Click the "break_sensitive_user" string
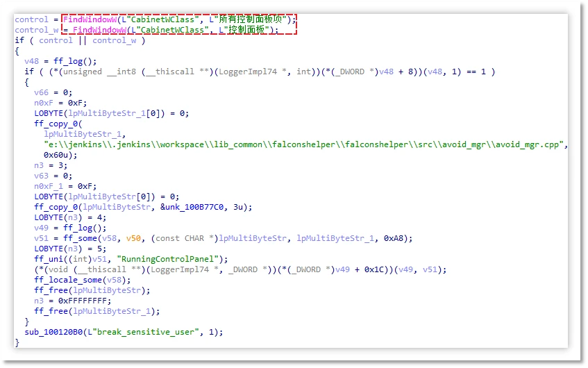Image resolution: width=588 pixels, height=368 pixels. click(x=146, y=333)
